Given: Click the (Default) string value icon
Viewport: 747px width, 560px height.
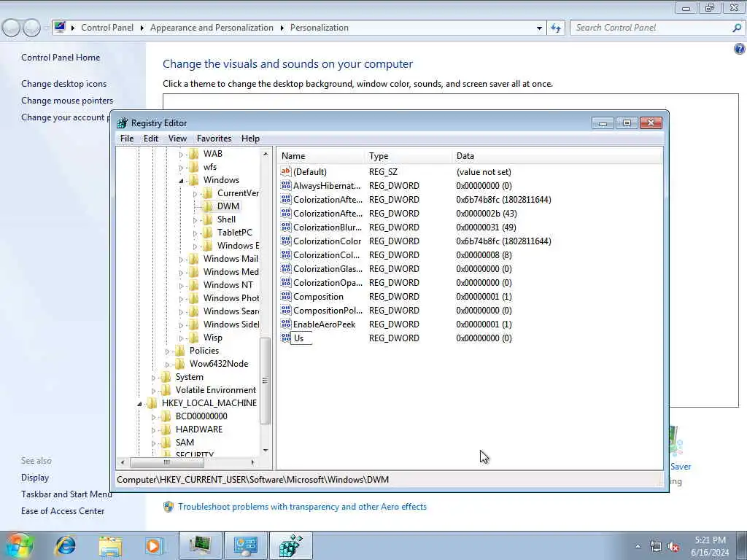Looking at the screenshot, I should pos(286,171).
